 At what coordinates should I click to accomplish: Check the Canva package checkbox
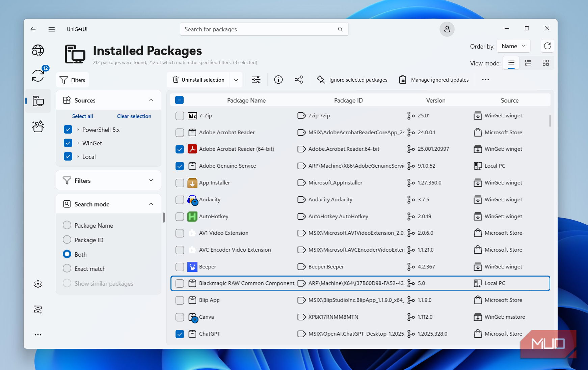pyautogui.click(x=180, y=317)
